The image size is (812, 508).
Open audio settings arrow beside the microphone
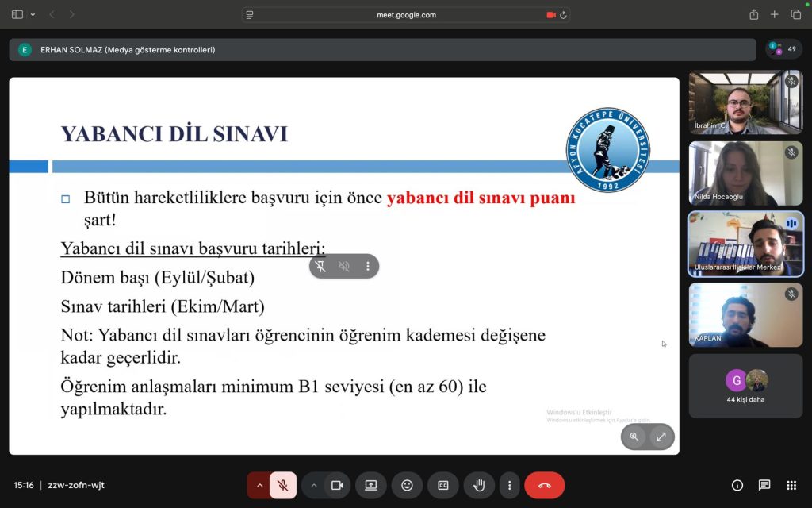pos(259,485)
